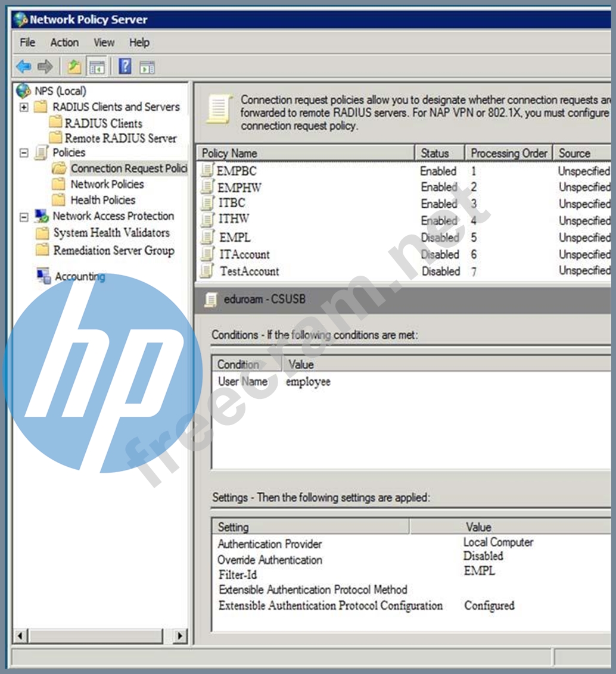Screen dimensions: 616x674
Task: Select the NPS (Local) root node
Action: tap(60, 91)
